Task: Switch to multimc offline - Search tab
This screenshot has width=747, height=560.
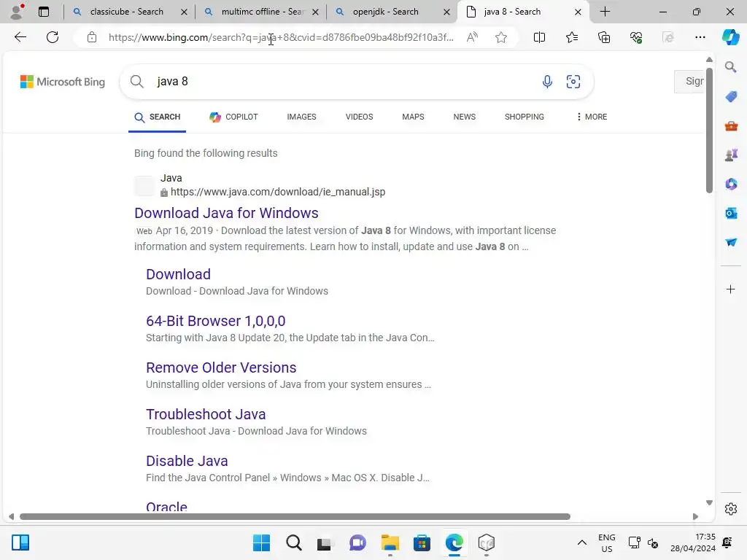Action: pyautogui.click(x=263, y=12)
